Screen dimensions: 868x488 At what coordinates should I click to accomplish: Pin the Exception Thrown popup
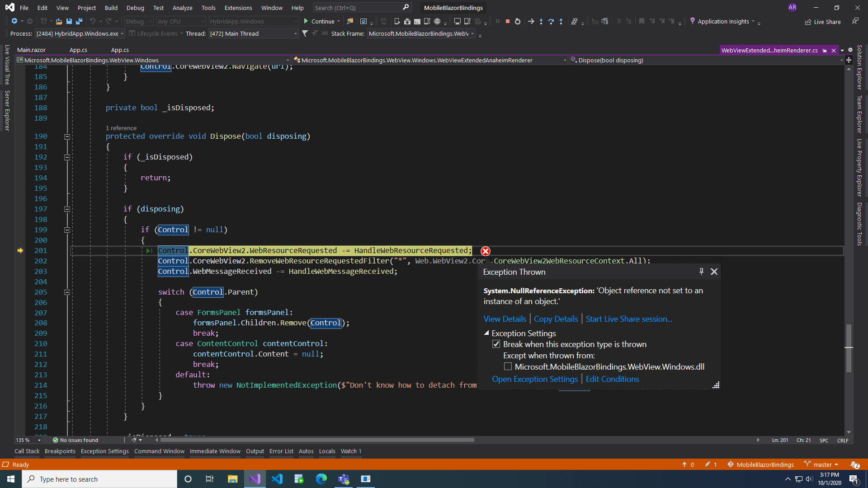click(x=701, y=272)
